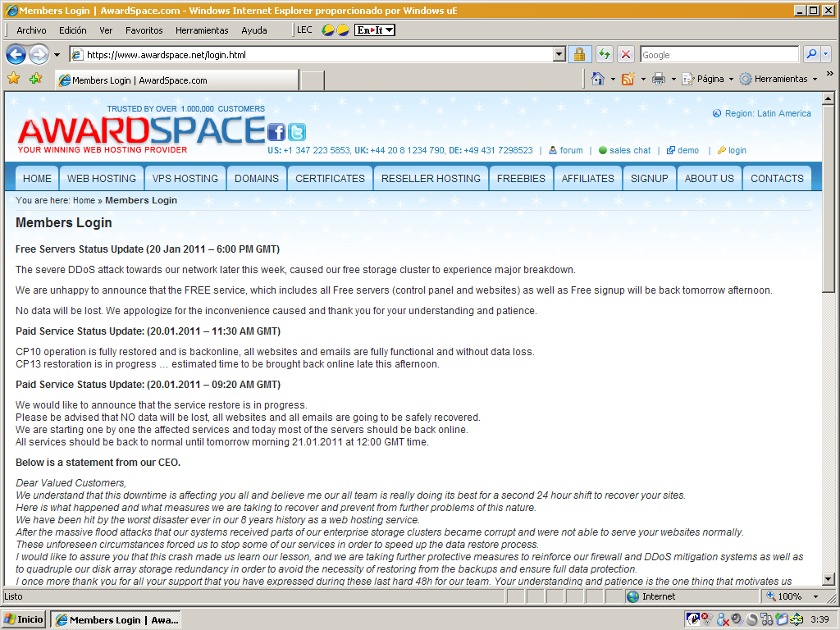
Task: Open the Página toolbar menu
Action: tap(707, 79)
